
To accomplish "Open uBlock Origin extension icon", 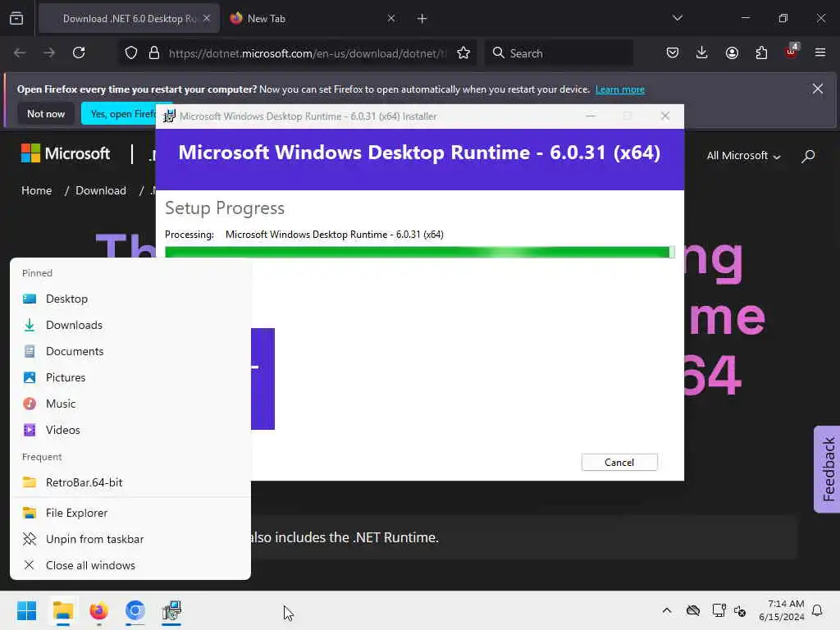I will [792, 52].
